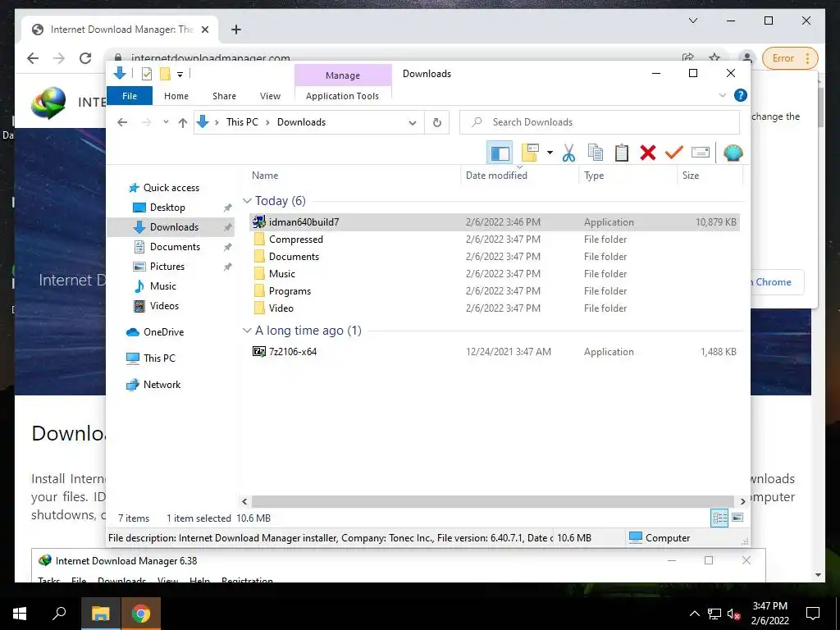Open the View ribbon tab
The width and height of the screenshot is (840, 630).
[270, 96]
